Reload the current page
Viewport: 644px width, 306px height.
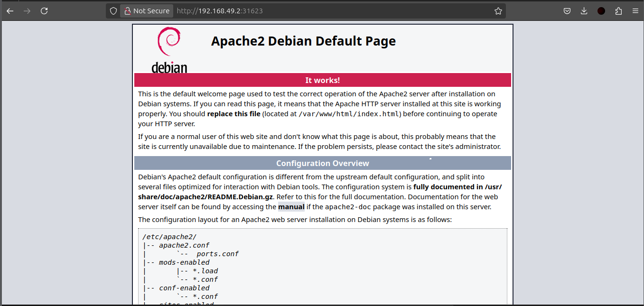click(44, 11)
